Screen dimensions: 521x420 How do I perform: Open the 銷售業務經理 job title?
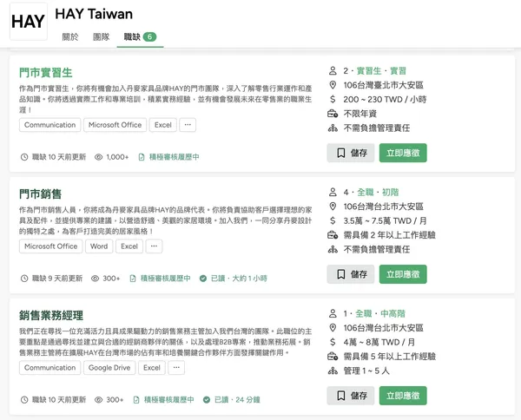click(51, 315)
